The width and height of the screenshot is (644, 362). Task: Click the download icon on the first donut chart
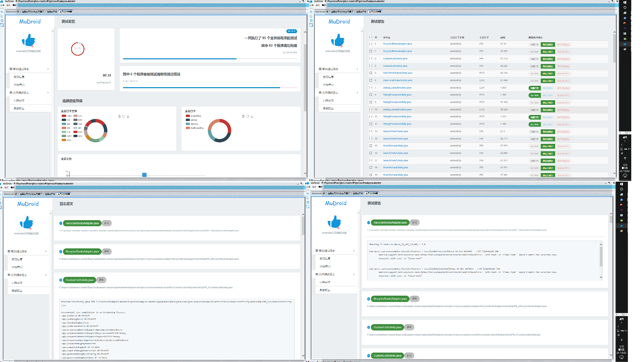(128, 116)
